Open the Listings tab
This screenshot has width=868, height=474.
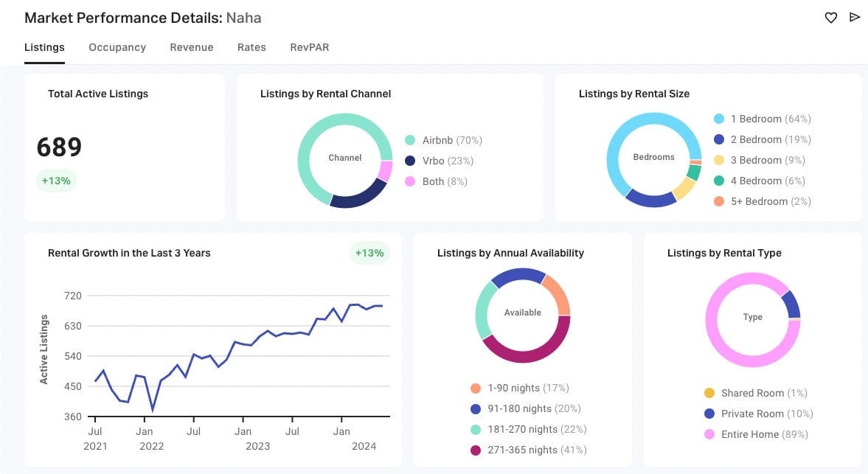[44, 48]
